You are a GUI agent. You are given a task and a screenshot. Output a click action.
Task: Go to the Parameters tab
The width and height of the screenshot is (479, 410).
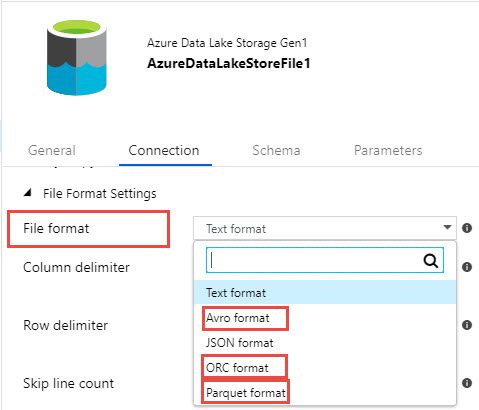[388, 150]
